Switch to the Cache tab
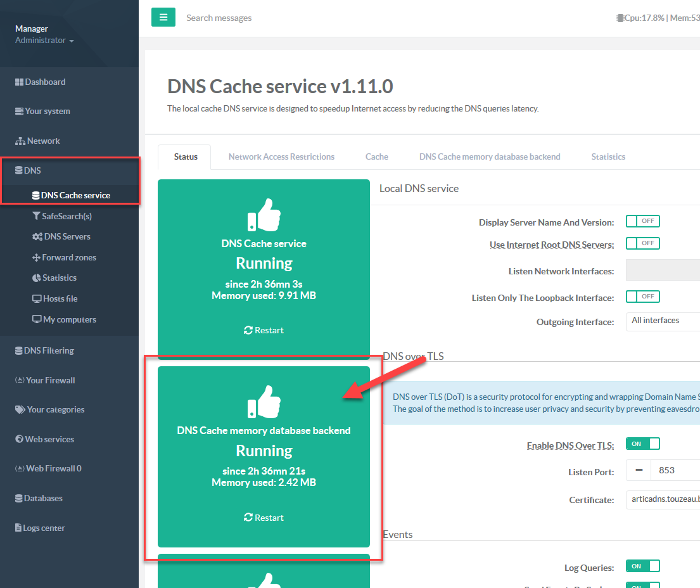Screen dimensions: 700x588 [376, 157]
